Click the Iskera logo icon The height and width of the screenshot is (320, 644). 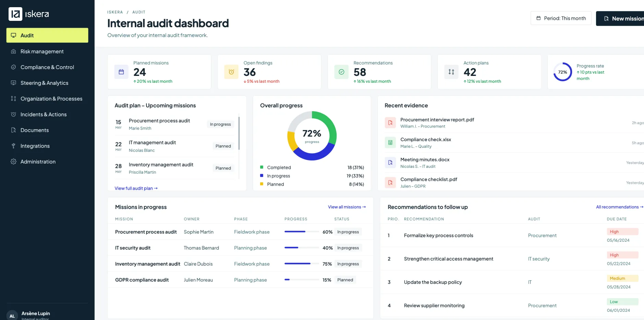point(15,14)
